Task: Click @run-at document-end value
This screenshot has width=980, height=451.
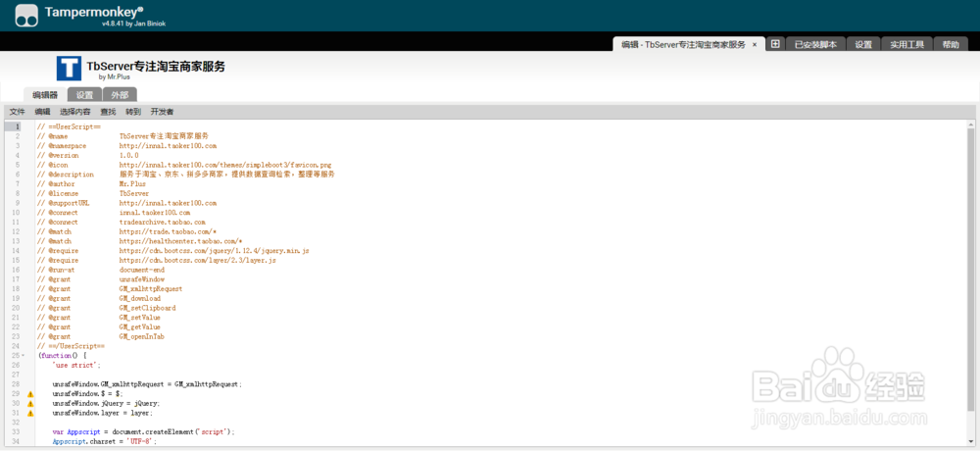Action: [142, 270]
